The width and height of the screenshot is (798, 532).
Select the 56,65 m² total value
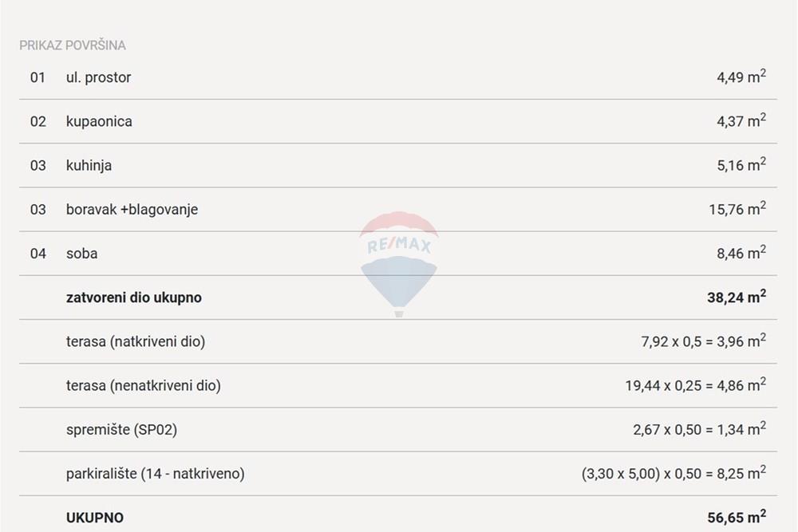click(737, 517)
